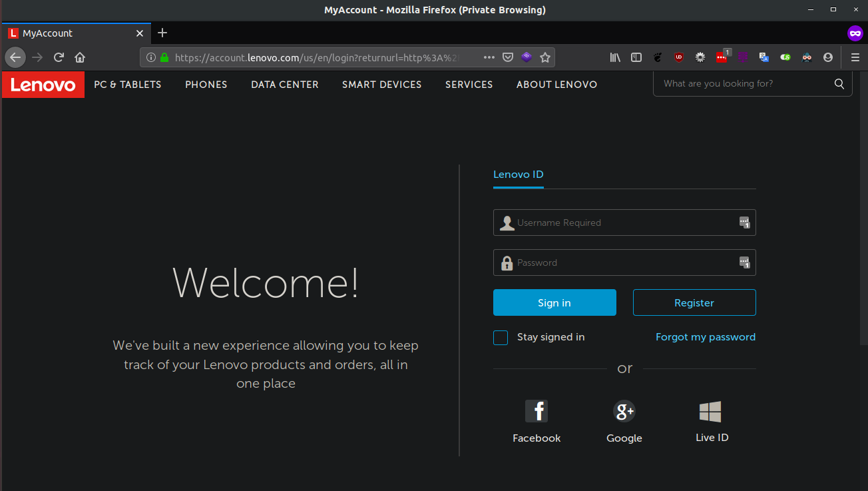The height and width of the screenshot is (491, 868).
Task: Open ABOUT LENOVO menu
Action: pyautogui.click(x=556, y=85)
